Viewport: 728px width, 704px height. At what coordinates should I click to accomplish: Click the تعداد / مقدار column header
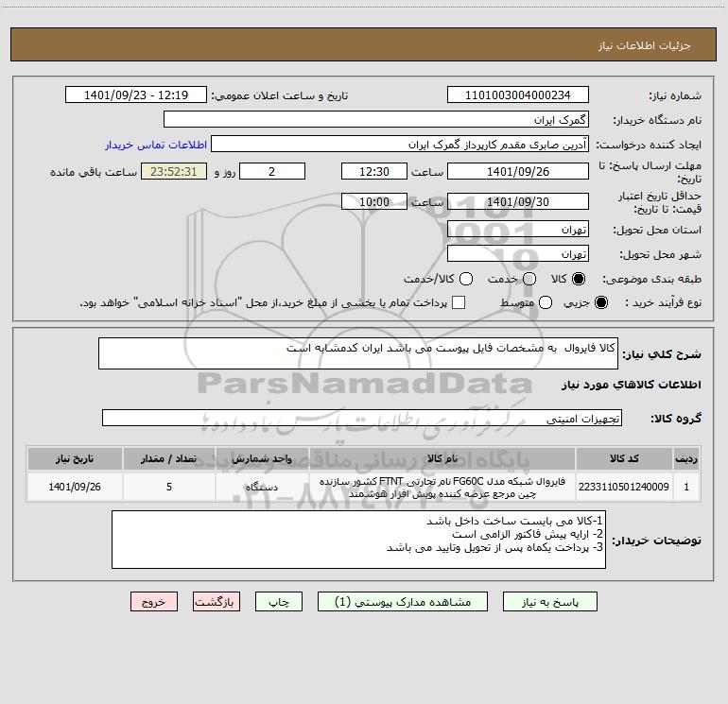pos(169,458)
